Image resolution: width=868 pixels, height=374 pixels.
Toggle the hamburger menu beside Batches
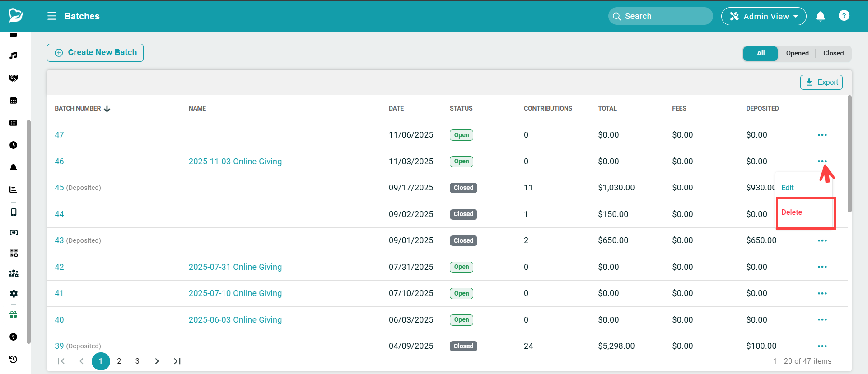click(52, 16)
